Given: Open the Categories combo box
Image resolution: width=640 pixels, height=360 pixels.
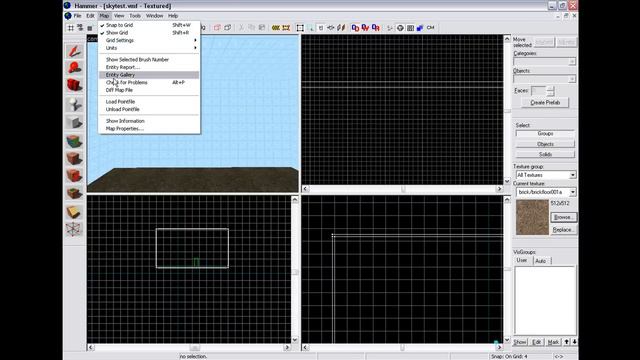Looking at the screenshot, I should 544,62.
